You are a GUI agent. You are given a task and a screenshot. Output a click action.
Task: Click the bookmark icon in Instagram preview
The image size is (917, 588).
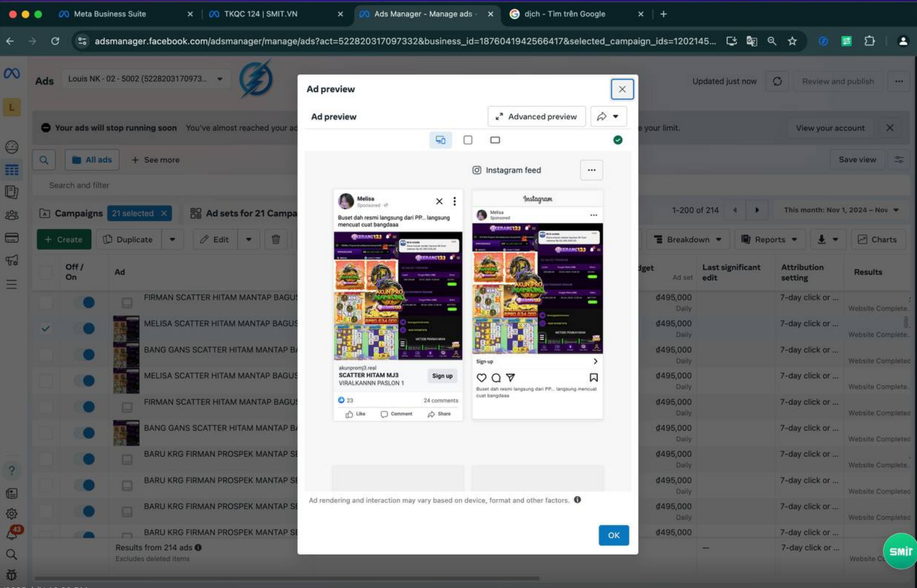pos(594,377)
